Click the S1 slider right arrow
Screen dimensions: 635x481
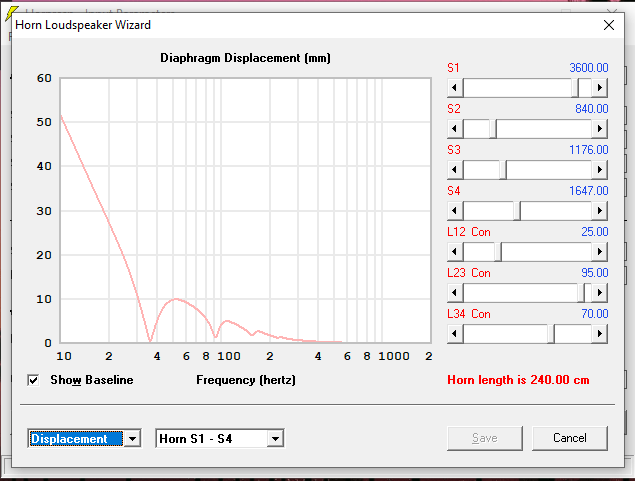[x=600, y=88]
